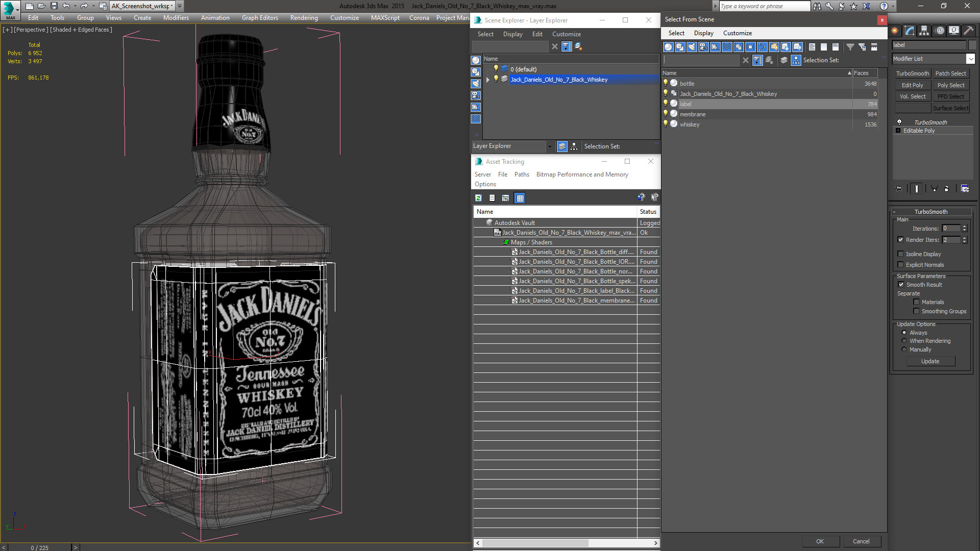Expand the Editable Poly stack entry
The height and width of the screenshot is (551, 980).
[898, 131]
